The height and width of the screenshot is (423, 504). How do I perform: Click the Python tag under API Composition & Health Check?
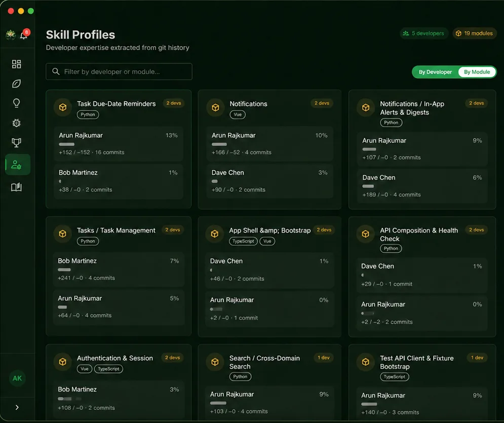click(391, 248)
